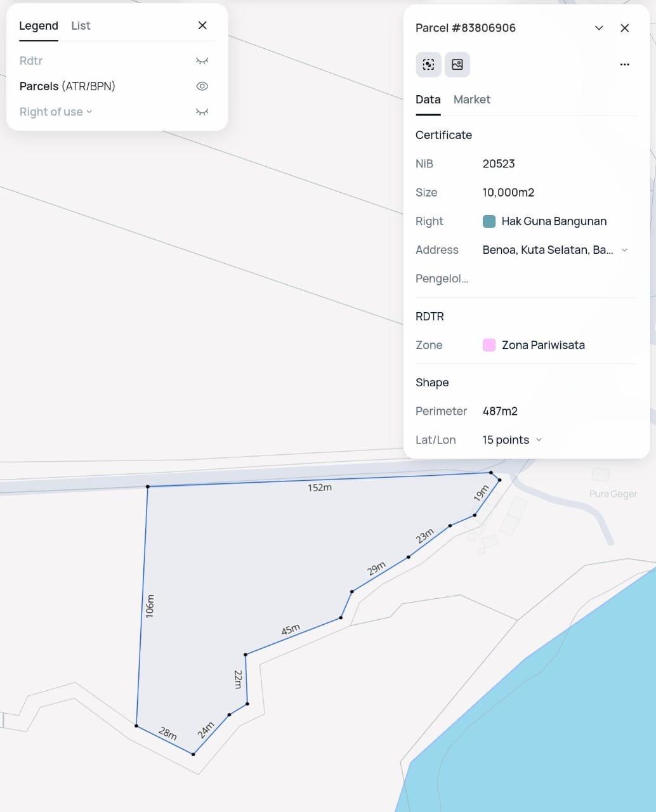Image resolution: width=656 pixels, height=812 pixels.
Task: Click the pink Zona Pariwisata swatch
Action: click(489, 345)
